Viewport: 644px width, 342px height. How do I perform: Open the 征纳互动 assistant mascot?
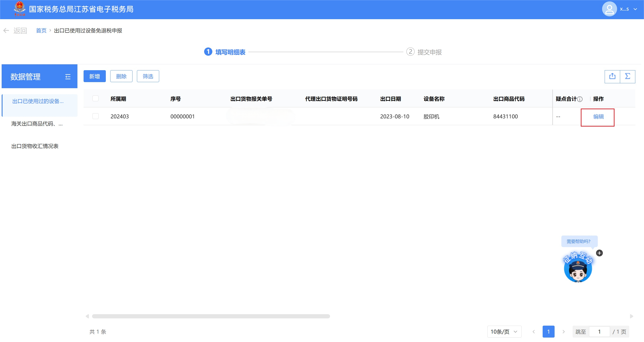pos(578,269)
